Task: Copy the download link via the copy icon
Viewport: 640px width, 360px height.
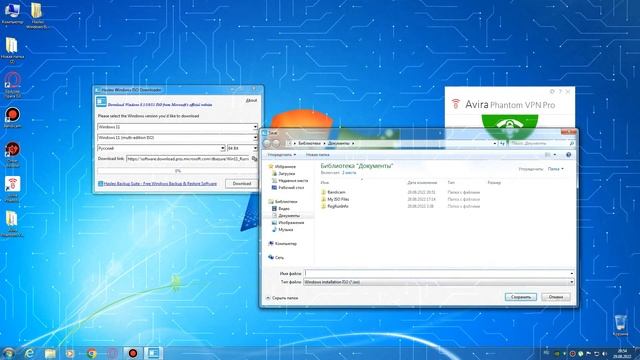Action: click(255, 158)
